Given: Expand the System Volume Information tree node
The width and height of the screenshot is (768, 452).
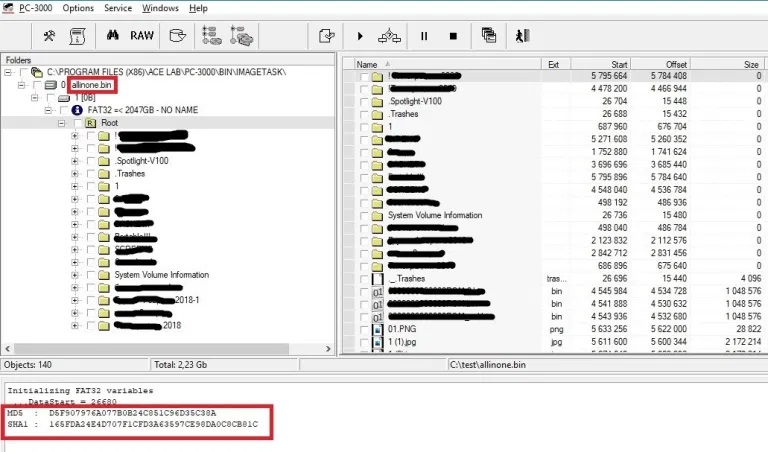Looking at the screenshot, I should click(x=74, y=275).
